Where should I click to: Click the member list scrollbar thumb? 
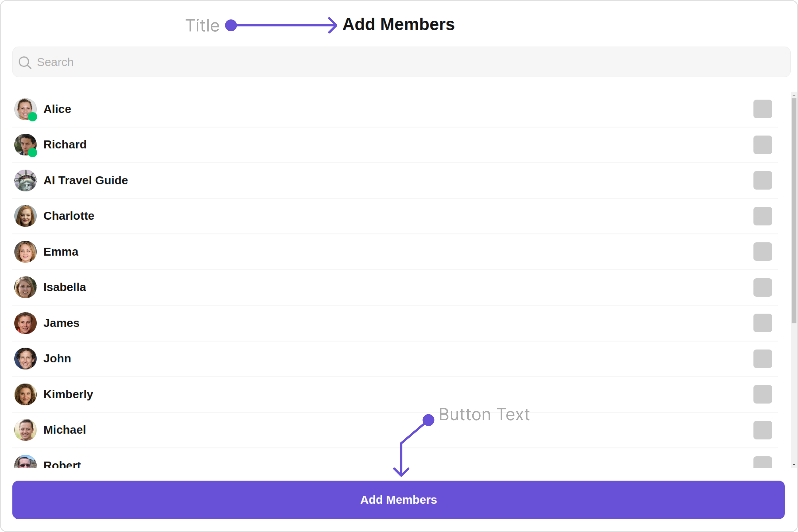click(794, 211)
